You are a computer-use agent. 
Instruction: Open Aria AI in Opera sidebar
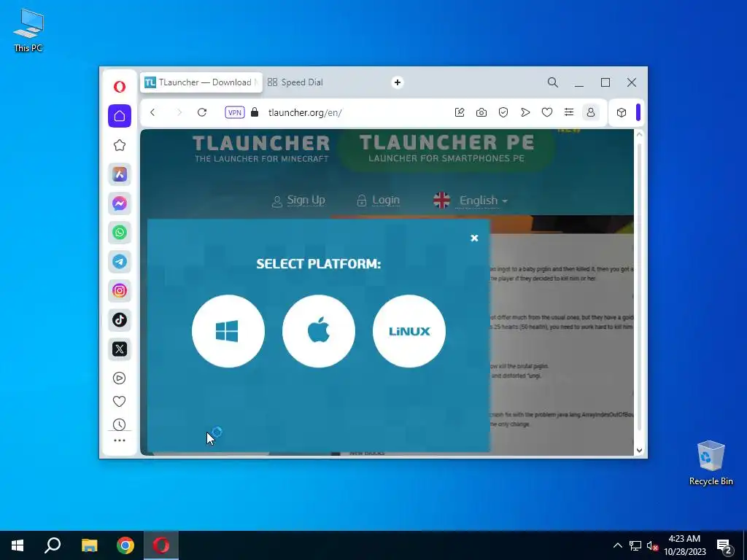pos(120,174)
